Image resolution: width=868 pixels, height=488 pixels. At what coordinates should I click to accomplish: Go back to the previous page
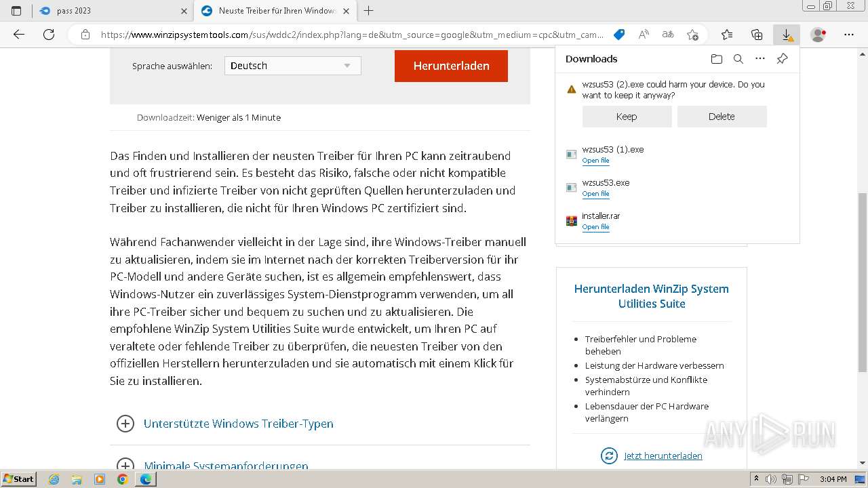click(19, 35)
